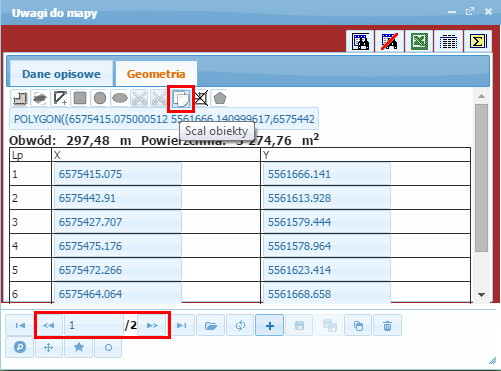
Task: Click the crossed-out square delete geometry icon
Action: [201, 98]
